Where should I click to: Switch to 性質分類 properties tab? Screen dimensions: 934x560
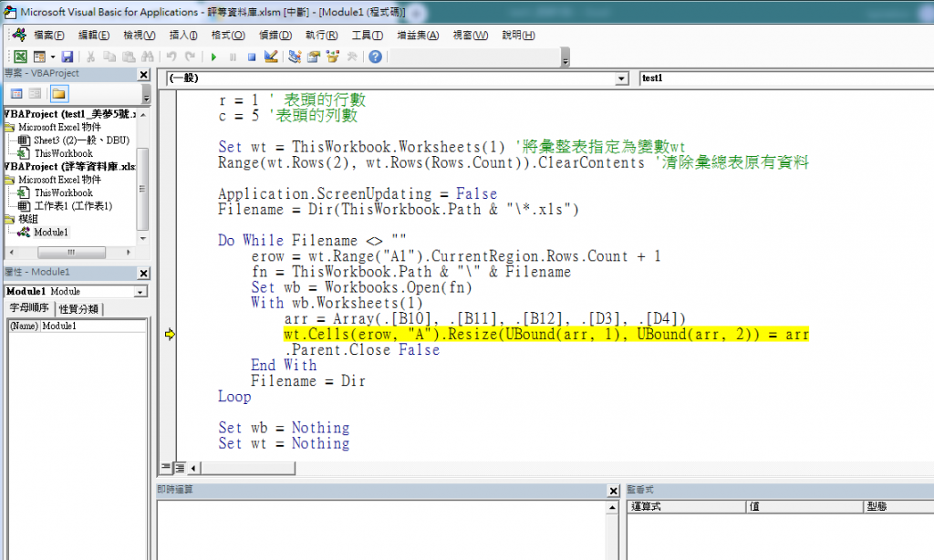[x=78, y=308]
